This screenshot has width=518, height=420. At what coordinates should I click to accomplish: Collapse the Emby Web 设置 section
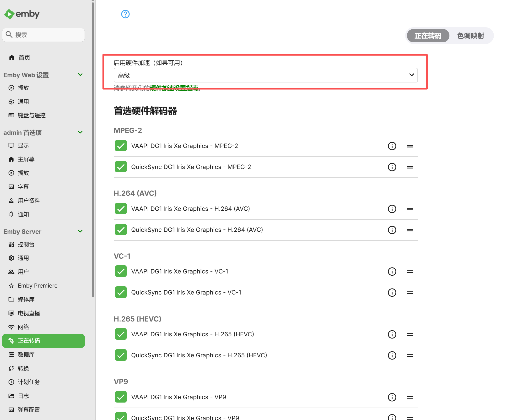tap(80, 75)
